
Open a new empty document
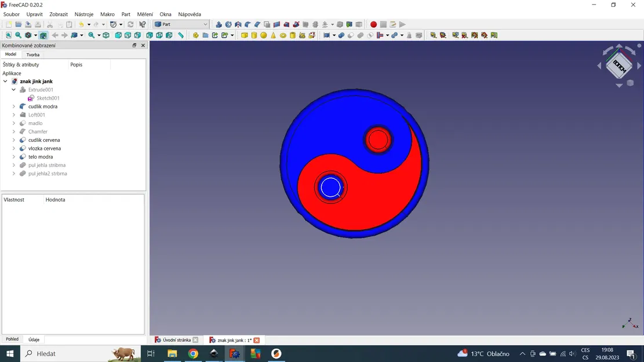pos(9,24)
